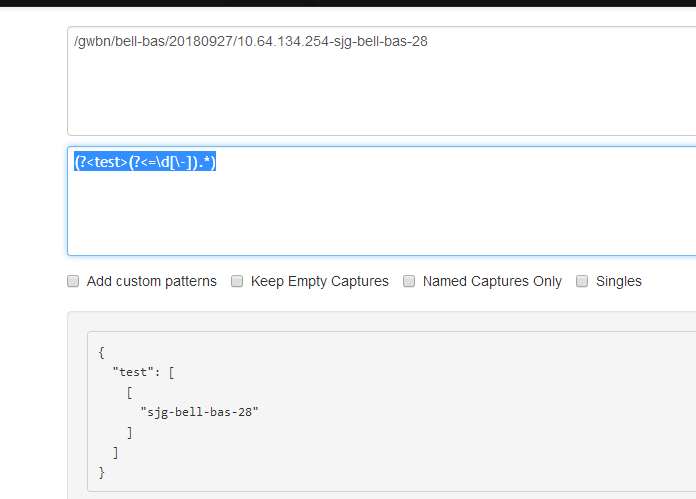Click the dark top bar of the page

(x=348, y=3)
